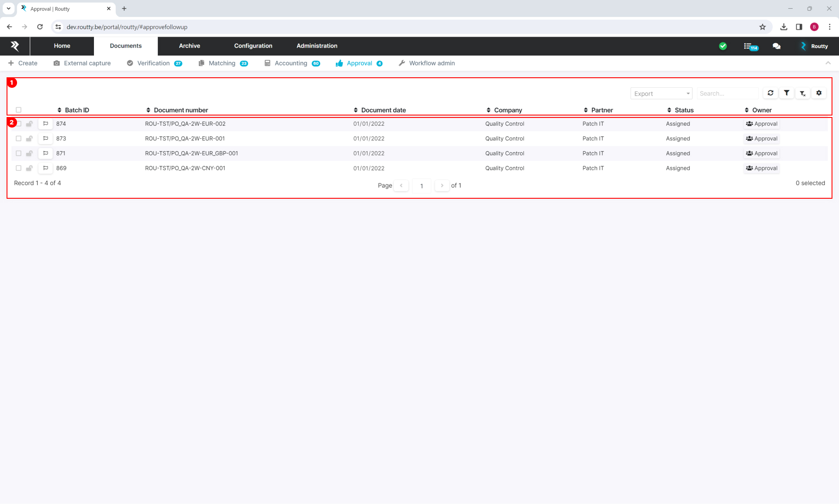The image size is (839, 504).
Task: Click the flag icon for batch 874
Action: click(45, 124)
